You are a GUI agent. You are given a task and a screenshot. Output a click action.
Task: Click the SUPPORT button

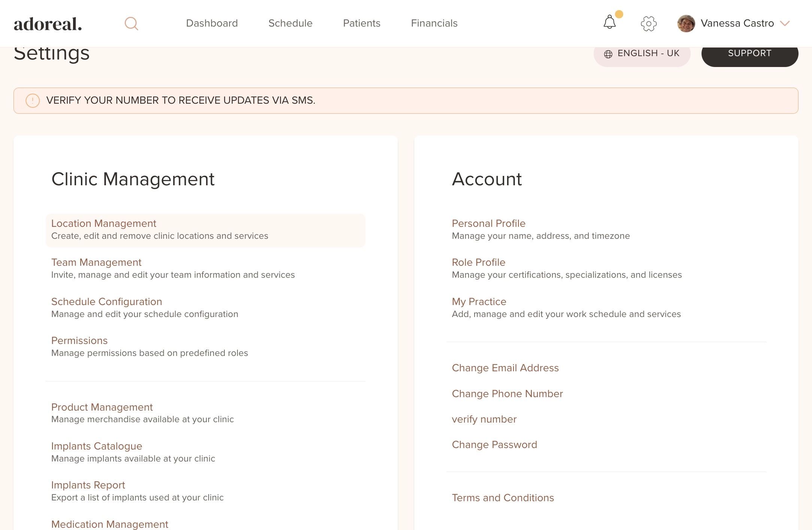[x=749, y=54]
